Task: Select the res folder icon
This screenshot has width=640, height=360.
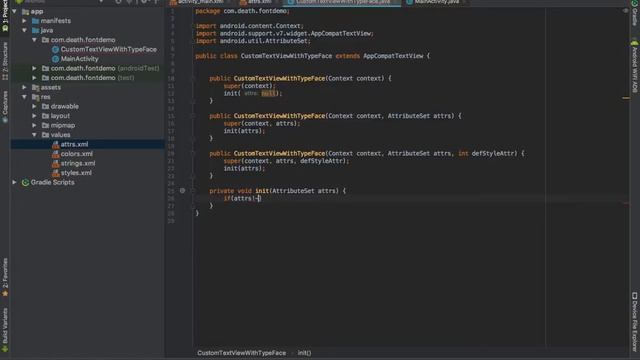Action: coord(36,97)
